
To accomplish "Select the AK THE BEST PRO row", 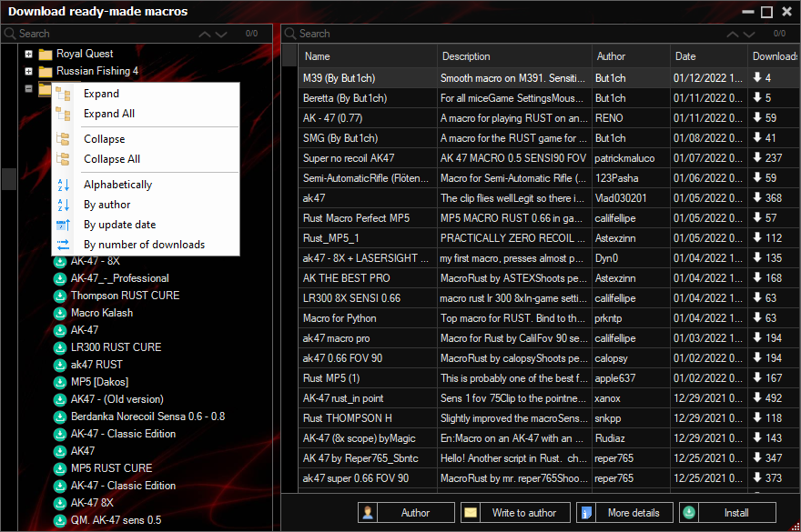I will click(x=549, y=278).
